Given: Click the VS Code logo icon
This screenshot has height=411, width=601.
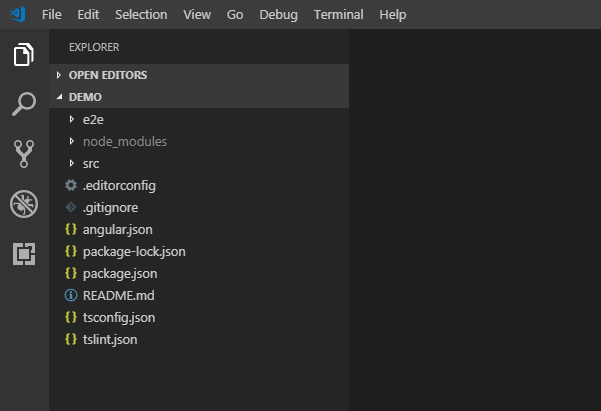Looking at the screenshot, I should pos(17,15).
